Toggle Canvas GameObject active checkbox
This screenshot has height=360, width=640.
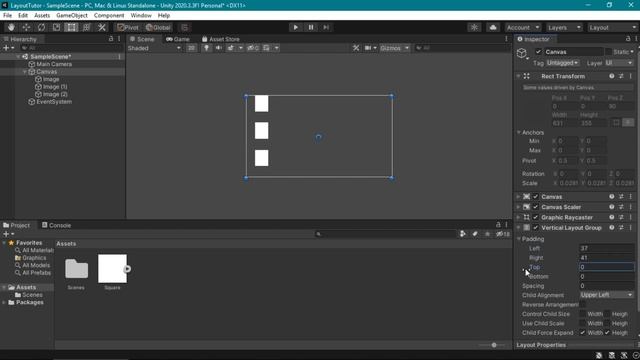point(538,52)
